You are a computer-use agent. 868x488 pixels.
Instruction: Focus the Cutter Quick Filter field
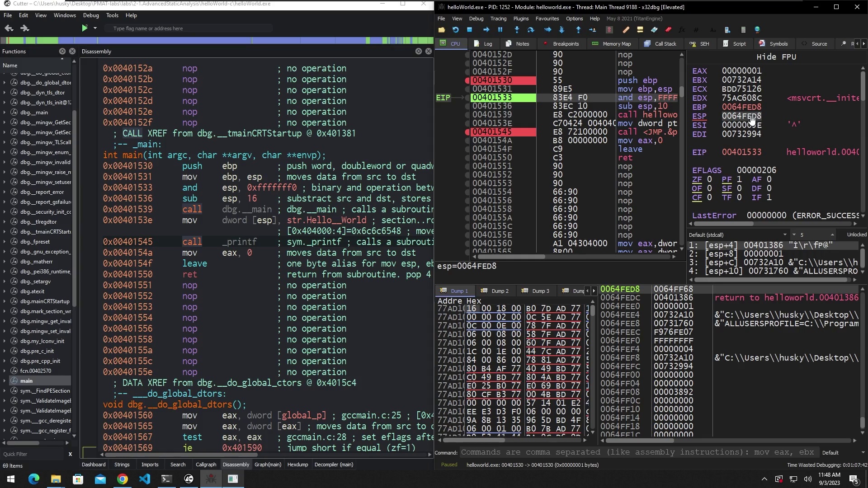33,454
